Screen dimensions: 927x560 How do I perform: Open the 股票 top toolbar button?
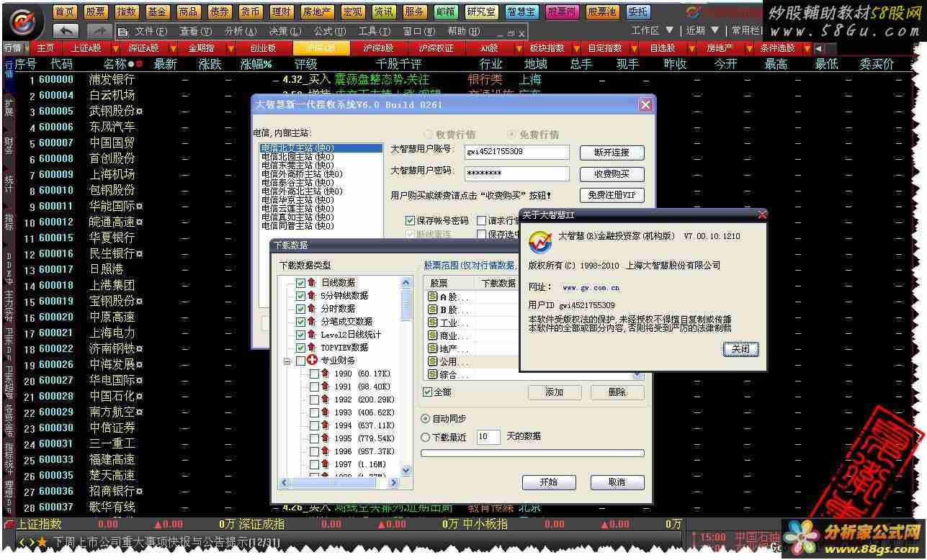point(96,12)
